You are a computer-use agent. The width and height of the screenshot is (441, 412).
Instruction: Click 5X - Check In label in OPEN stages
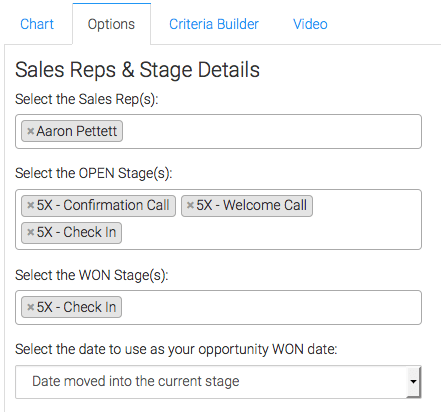(76, 232)
